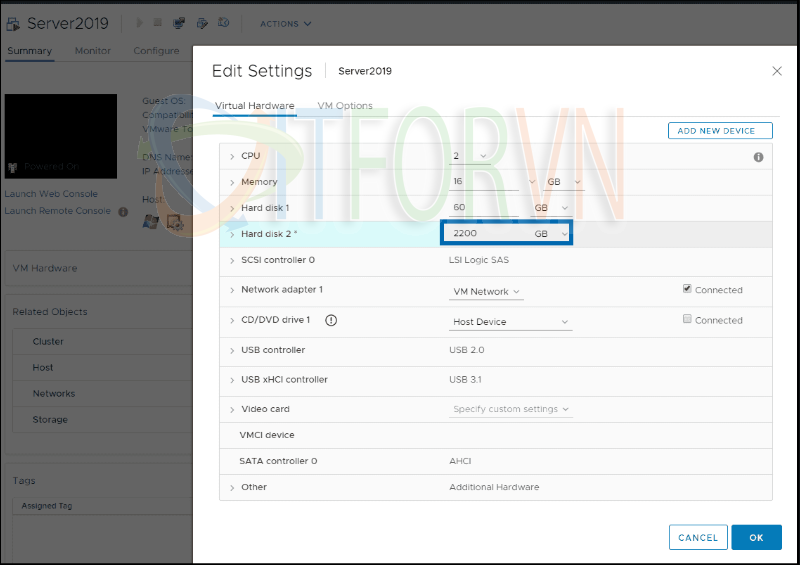Expand the Video card row
The height and width of the screenshot is (565, 800).
pos(232,410)
